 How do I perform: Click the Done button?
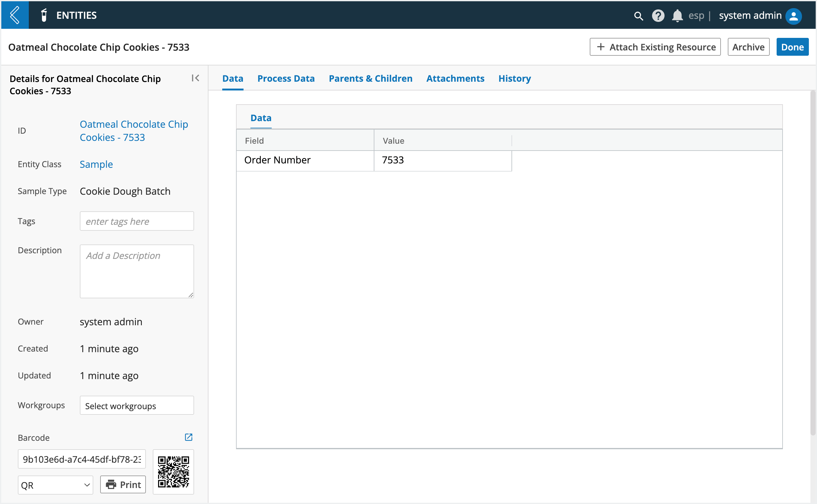[x=792, y=47]
